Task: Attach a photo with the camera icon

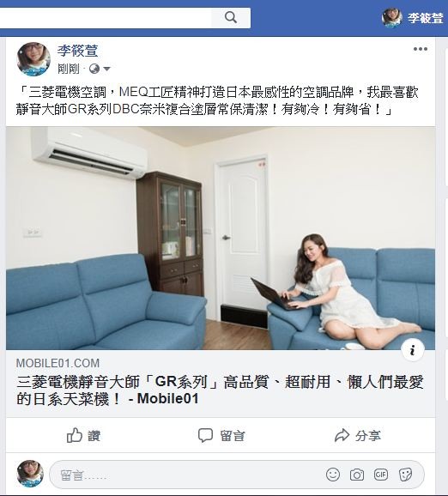Action: click(x=356, y=475)
